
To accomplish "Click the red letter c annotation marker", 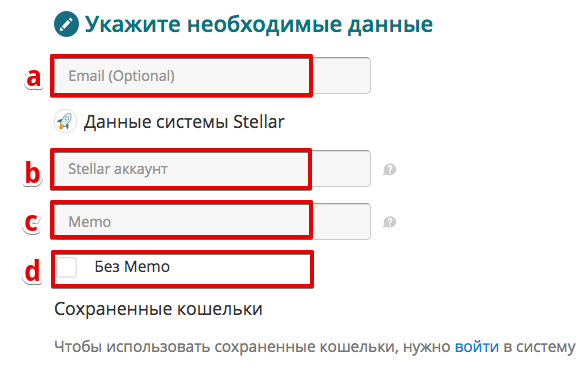I will tap(32, 222).
